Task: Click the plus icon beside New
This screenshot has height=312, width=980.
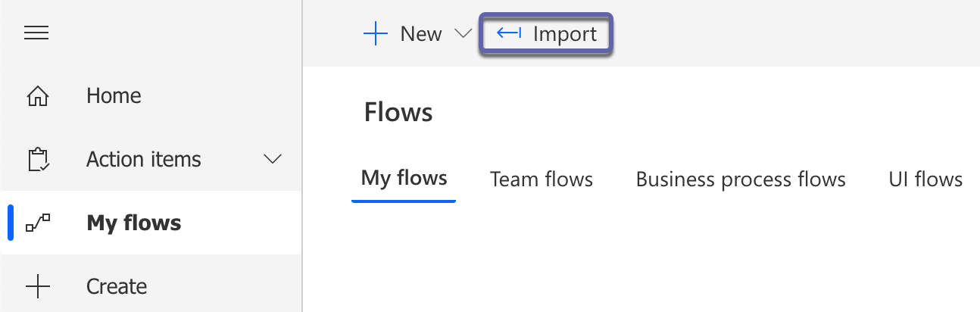Action: (376, 34)
